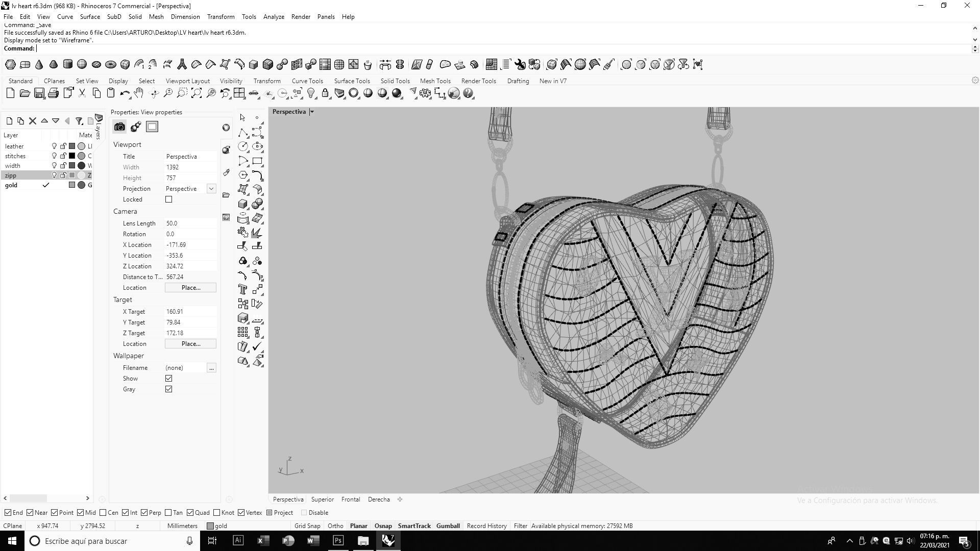Uncheck the wallpaper Gray checkbox
The height and width of the screenshot is (551, 980).
point(168,389)
